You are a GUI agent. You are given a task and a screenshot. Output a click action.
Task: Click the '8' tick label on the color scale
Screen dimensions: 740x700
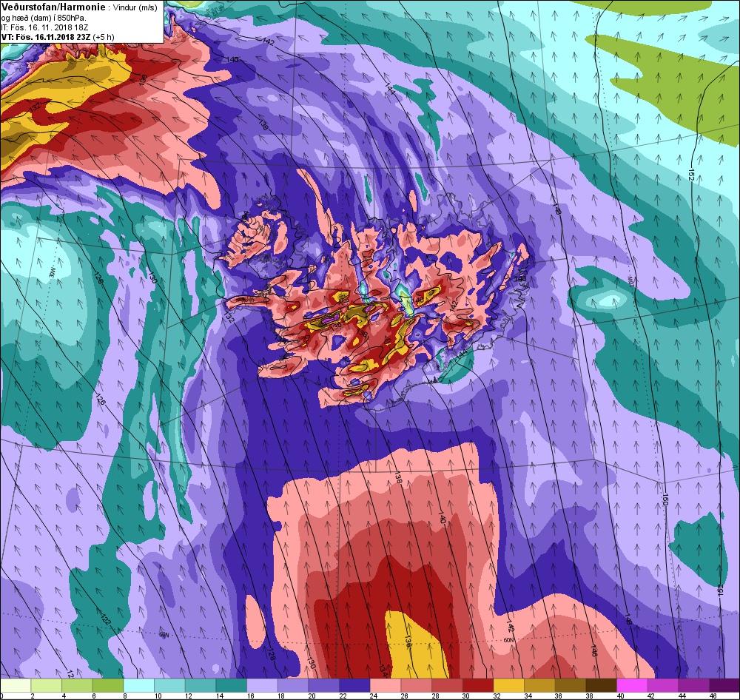(x=124, y=696)
